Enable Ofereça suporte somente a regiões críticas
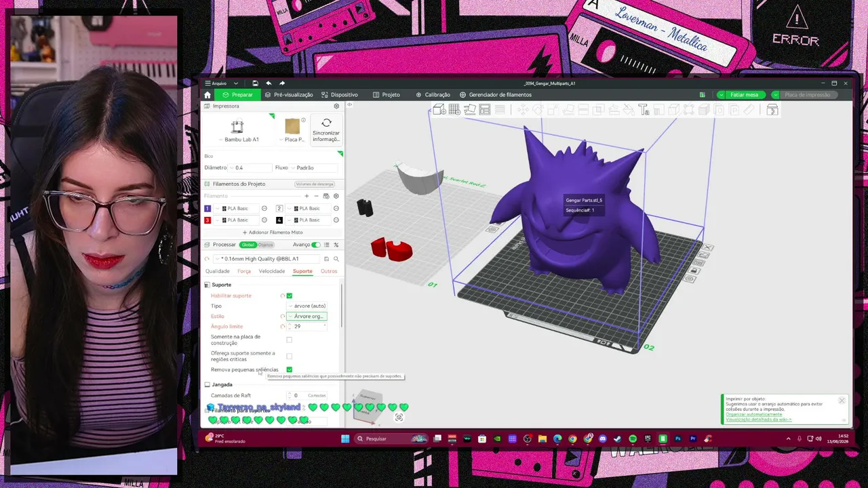 pos(290,356)
